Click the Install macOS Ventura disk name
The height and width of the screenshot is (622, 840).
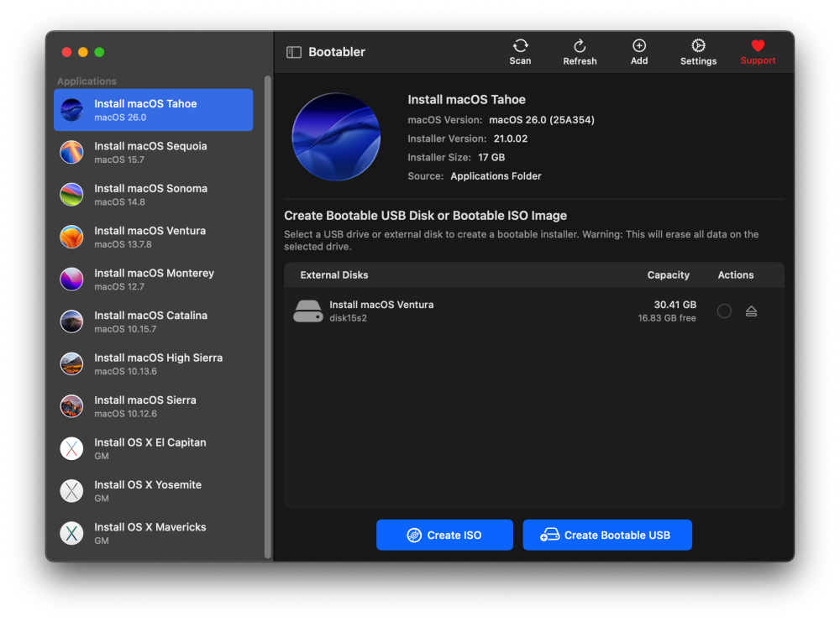[x=381, y=305]
